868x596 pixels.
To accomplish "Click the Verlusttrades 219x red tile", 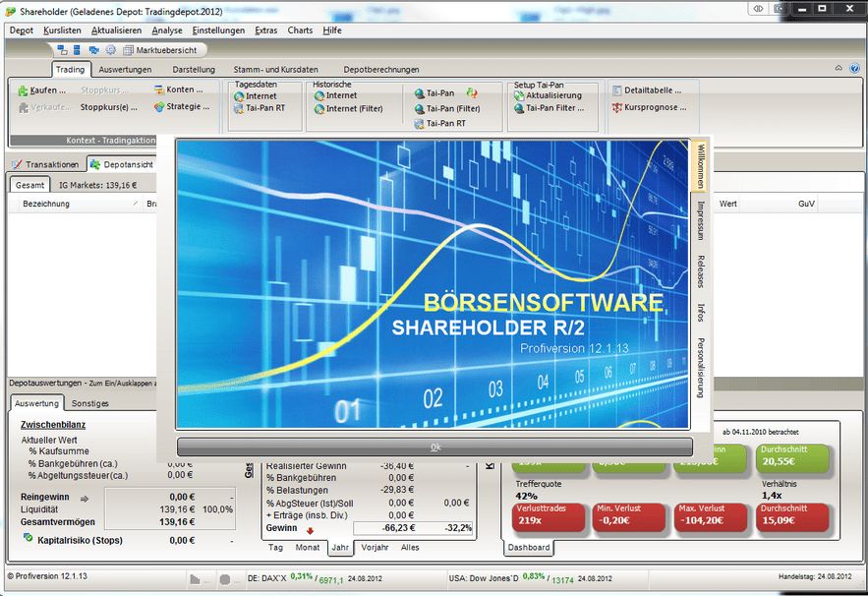I will pyautogui.click(x=549, y=516).
